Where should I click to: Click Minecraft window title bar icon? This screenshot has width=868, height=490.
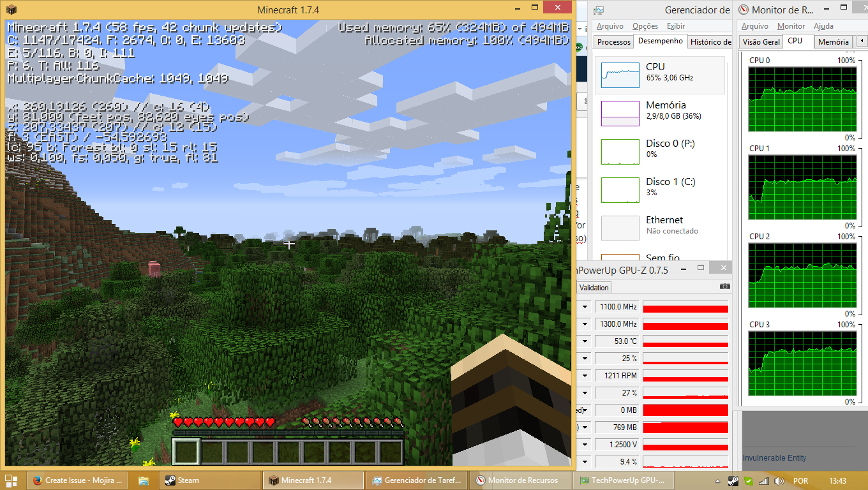click(12, 9)
